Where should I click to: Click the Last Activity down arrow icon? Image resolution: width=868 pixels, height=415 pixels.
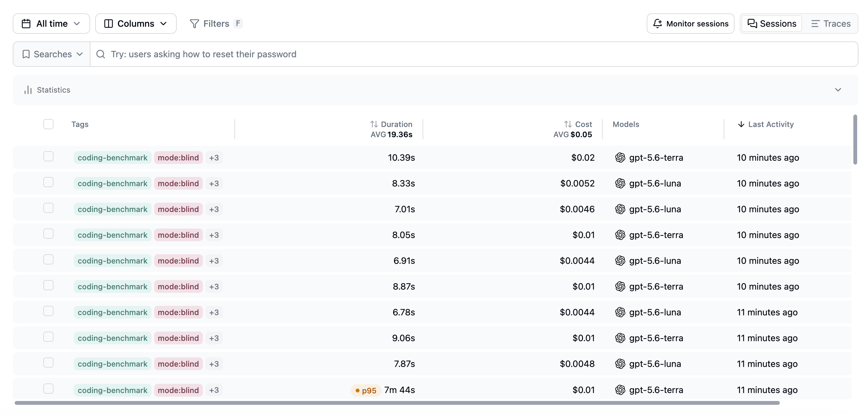741,124
